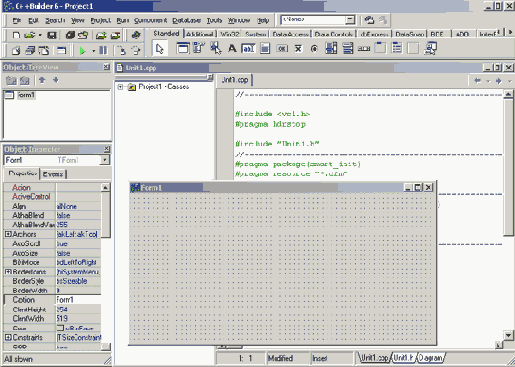
Task: Click the AutoSize property value false
Action: click(x=78, y=253)
